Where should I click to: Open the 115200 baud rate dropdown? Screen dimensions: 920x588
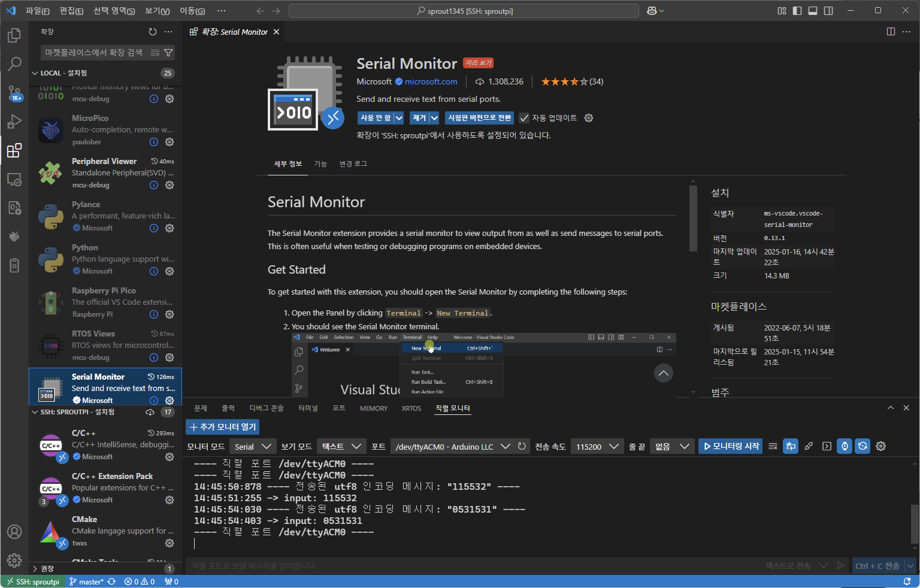[597, 447]
